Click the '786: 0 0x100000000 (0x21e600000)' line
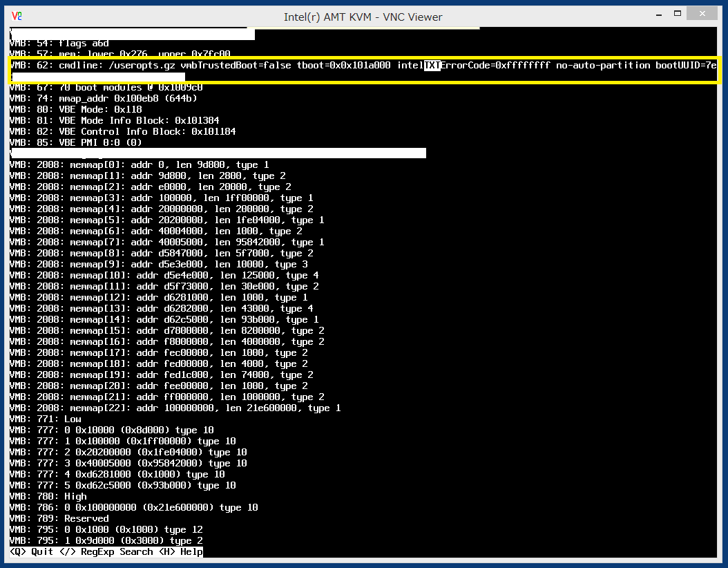Image resolution: width=728 pixels, height=568 pixels. [134, 508]
